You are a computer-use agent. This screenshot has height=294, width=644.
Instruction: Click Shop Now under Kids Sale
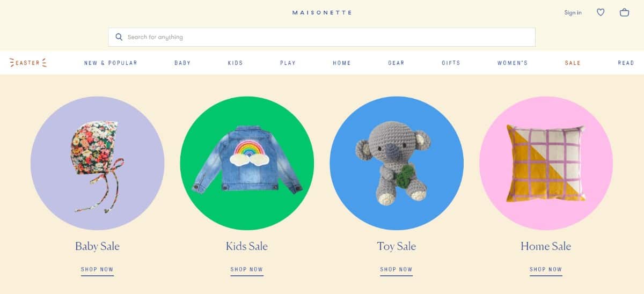tap(247, 270)
